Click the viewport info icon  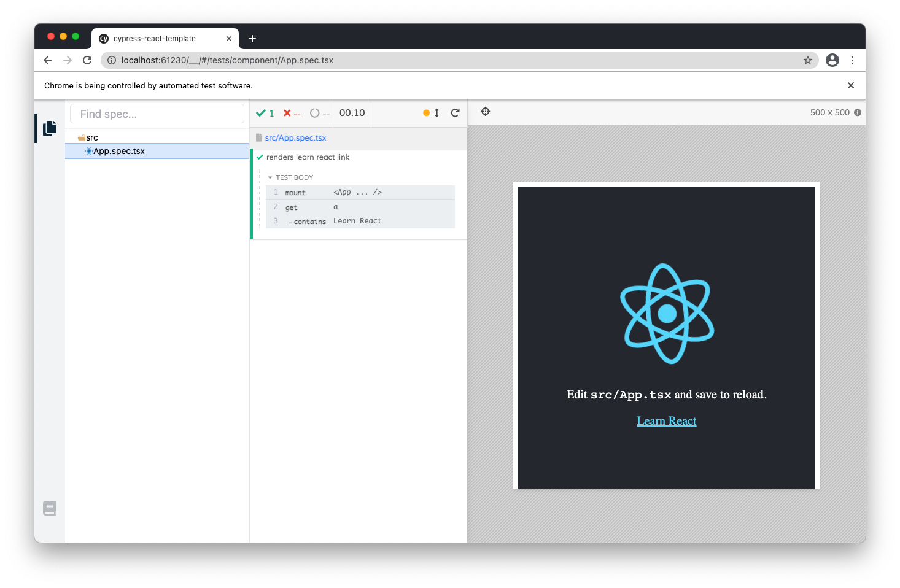(858, 112)
